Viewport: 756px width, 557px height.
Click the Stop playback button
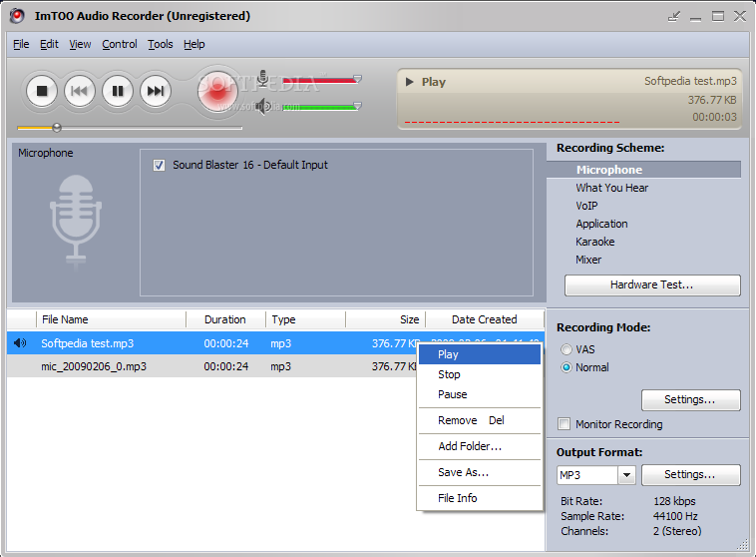tap(42, 91)
